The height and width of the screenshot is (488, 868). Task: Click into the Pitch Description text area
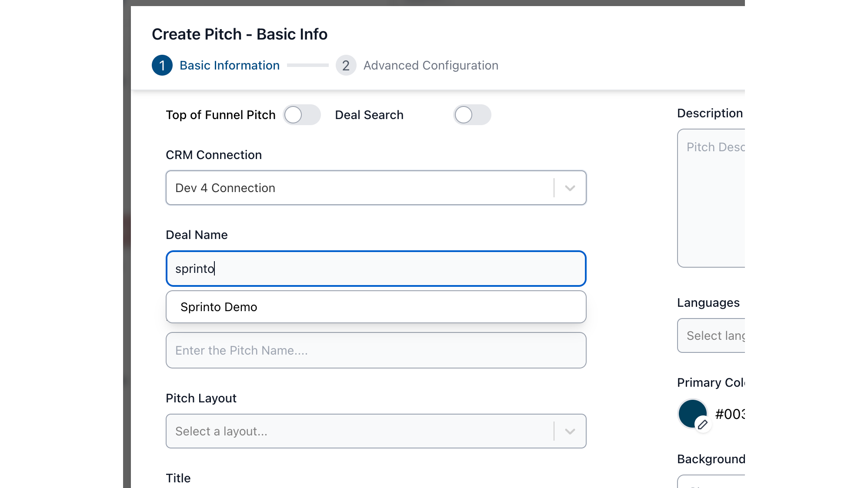(711, 198)
